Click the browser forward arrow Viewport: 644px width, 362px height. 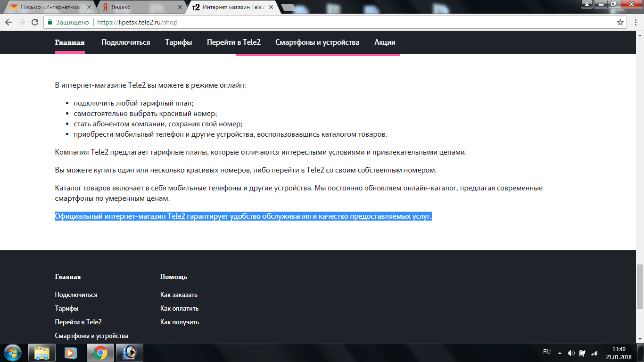point(22,22)
